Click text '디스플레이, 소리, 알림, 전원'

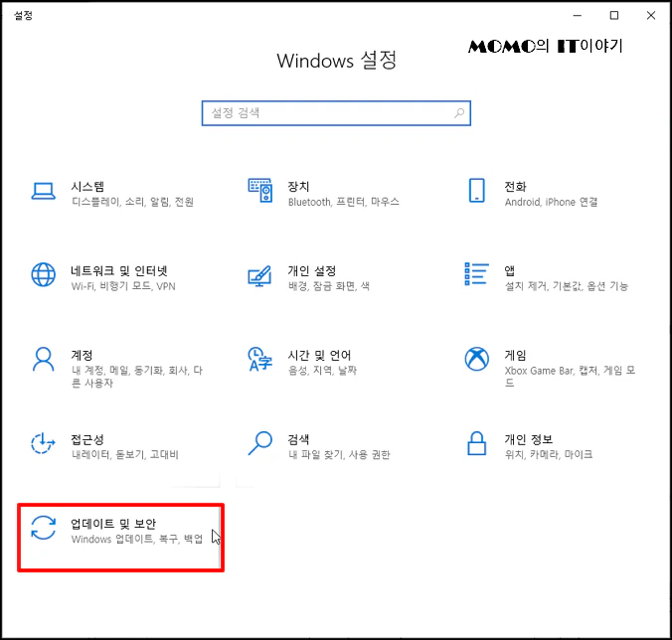[132, 202]
